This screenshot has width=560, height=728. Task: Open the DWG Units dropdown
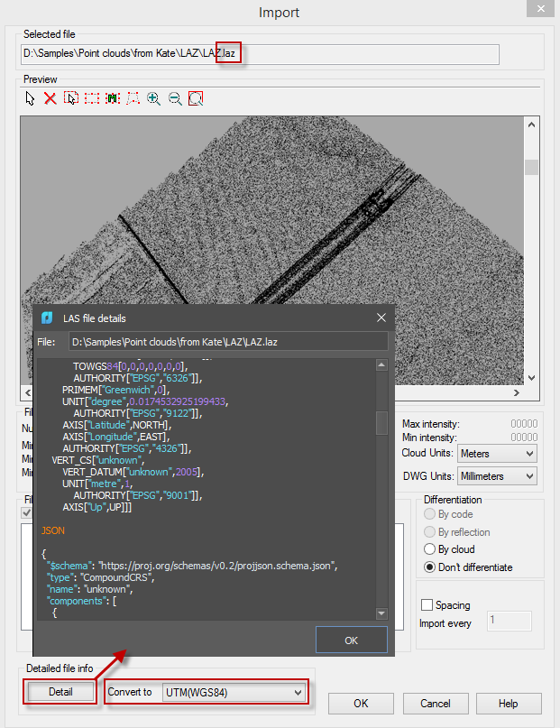click(x=496, y=475)
